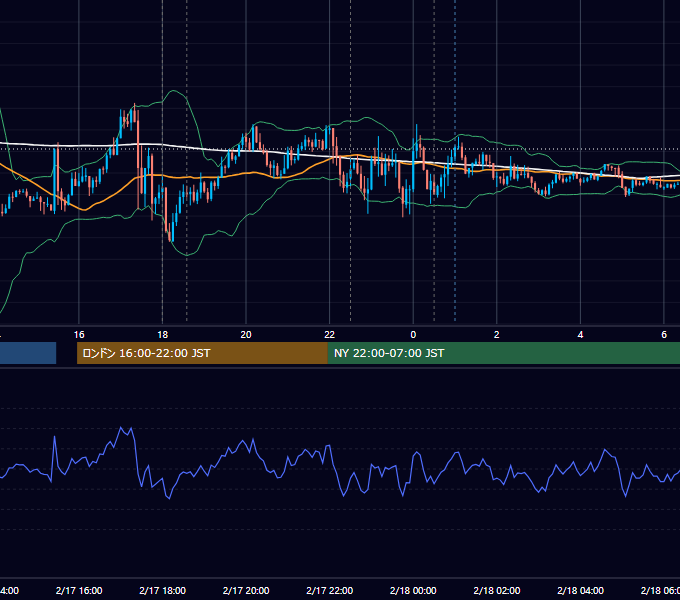Click the 0 hour label on the price chart axis
The image size is (680, 600).
(x=413, y=335)
